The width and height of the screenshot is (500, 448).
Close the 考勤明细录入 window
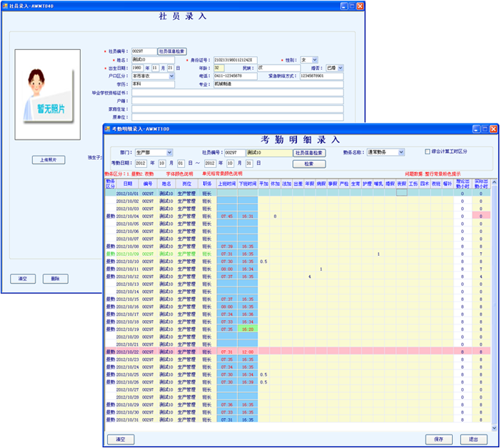(494, 129)
